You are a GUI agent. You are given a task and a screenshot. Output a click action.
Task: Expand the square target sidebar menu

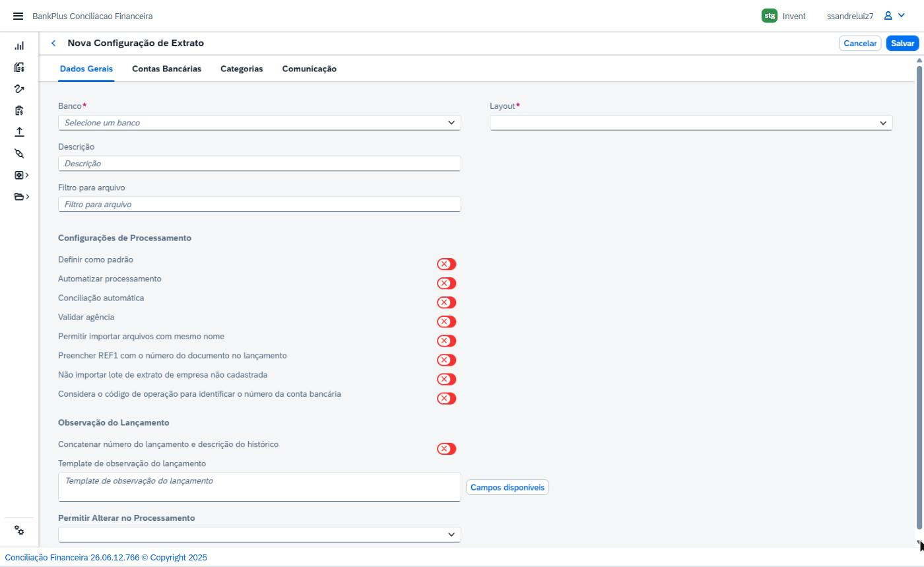[21, 175]
